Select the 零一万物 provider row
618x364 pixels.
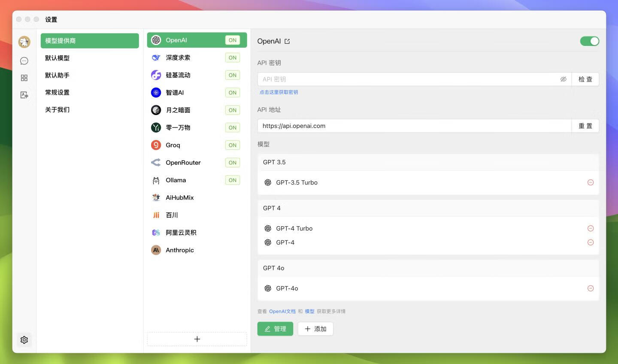[197, 127]
